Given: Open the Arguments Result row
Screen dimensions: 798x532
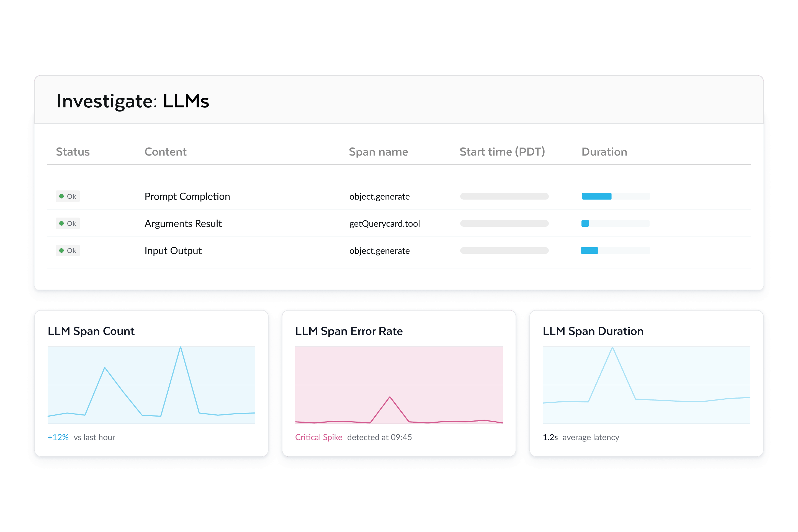Looking at the screenshot, I should click(x=399, y=223).
